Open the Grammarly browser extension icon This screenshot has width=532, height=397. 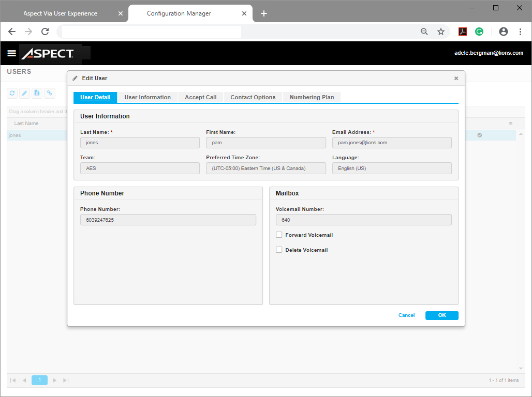[x=479, y=32]
